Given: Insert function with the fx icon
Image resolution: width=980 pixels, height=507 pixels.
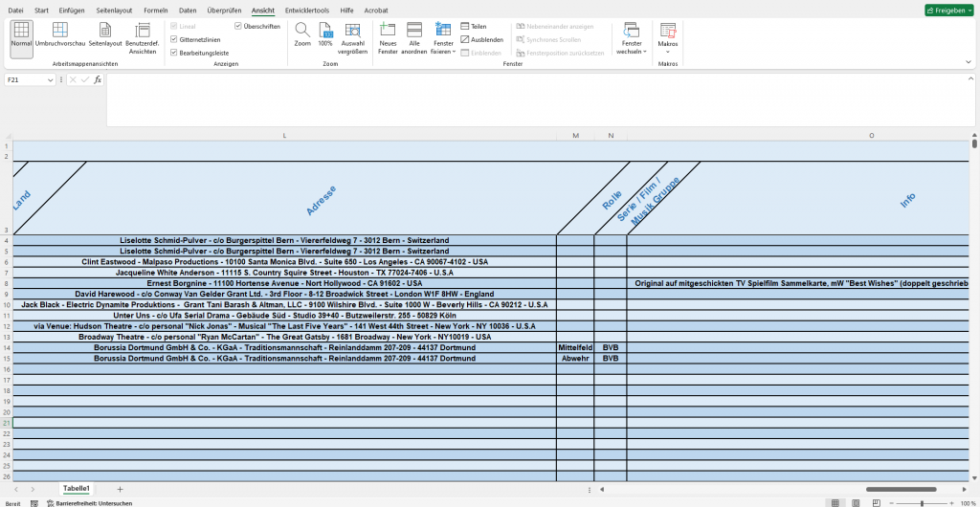Looking at the screenshot, I should (x=98, y=80).
